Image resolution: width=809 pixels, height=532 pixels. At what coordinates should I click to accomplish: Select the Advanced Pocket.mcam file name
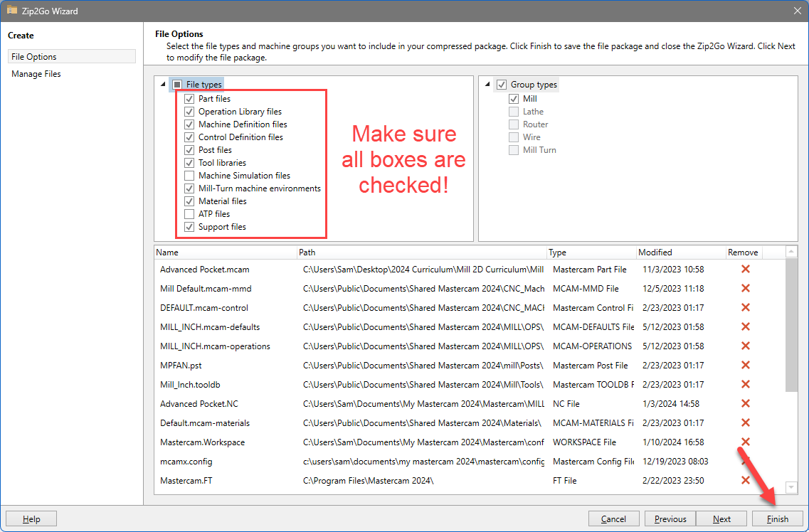coord(204,269)
